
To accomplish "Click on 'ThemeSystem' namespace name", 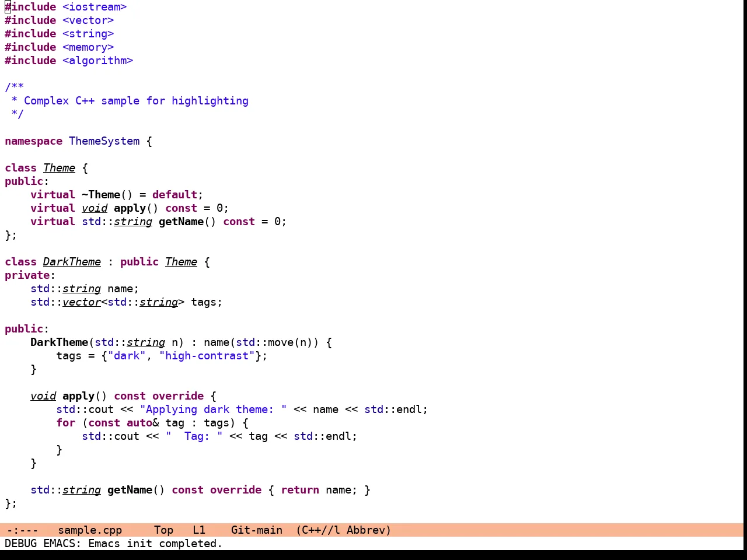I will [x=104, y=141].
